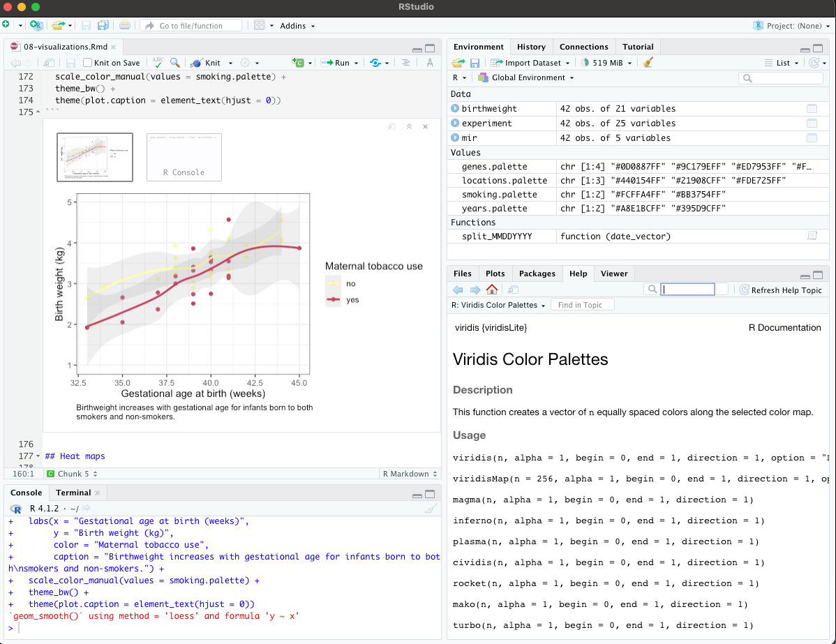Open the Knit options dropdown arrow
Image resolution: width=836 pixels, height=644 pixels.
coord(230,63)
